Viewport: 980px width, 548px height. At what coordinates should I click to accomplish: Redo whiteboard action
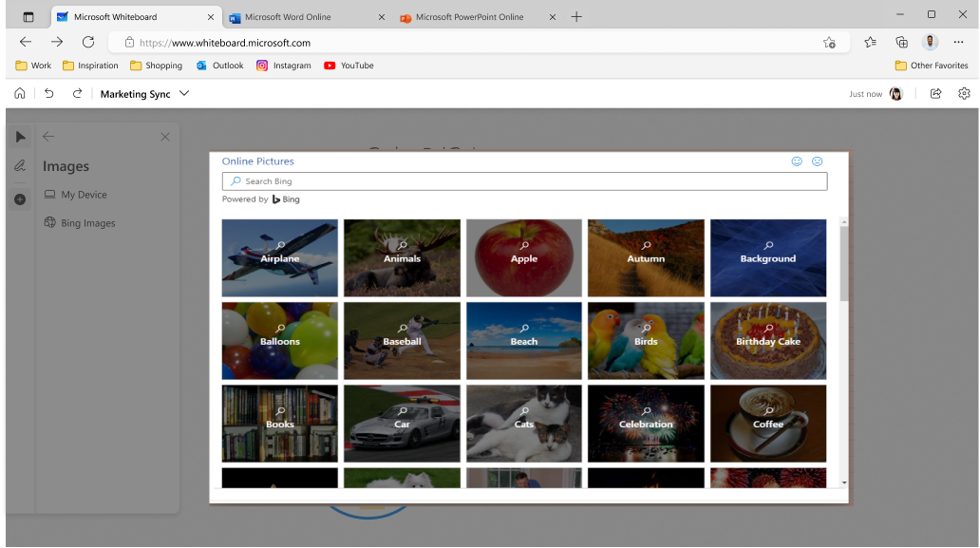[77, 94]
